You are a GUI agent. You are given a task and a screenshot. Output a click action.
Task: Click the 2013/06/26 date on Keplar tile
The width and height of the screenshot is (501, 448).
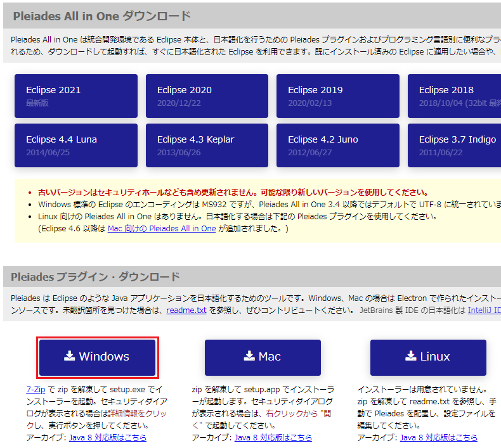[x=179, y=153]
